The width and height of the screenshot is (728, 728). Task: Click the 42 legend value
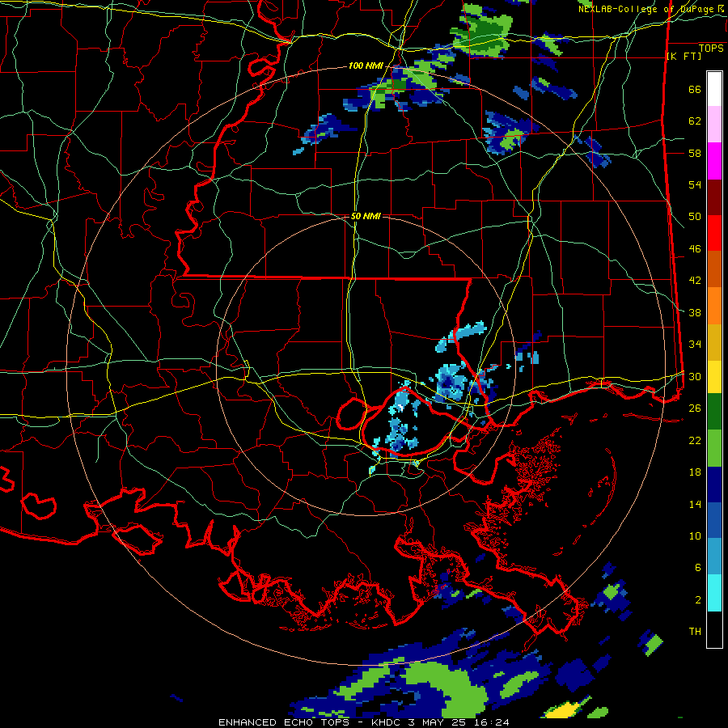(695, 281)
